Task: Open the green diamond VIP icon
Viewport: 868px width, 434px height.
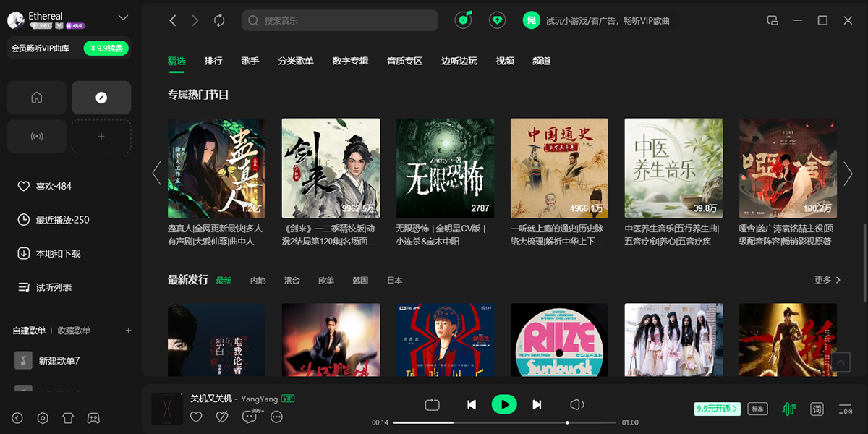Action: click(x=497, y=20)
